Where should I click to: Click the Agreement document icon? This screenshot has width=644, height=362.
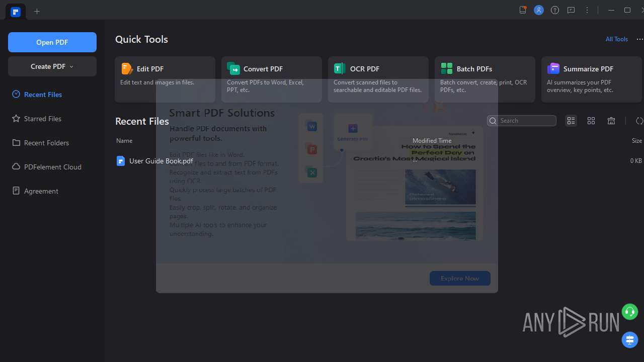pos(16,191)
